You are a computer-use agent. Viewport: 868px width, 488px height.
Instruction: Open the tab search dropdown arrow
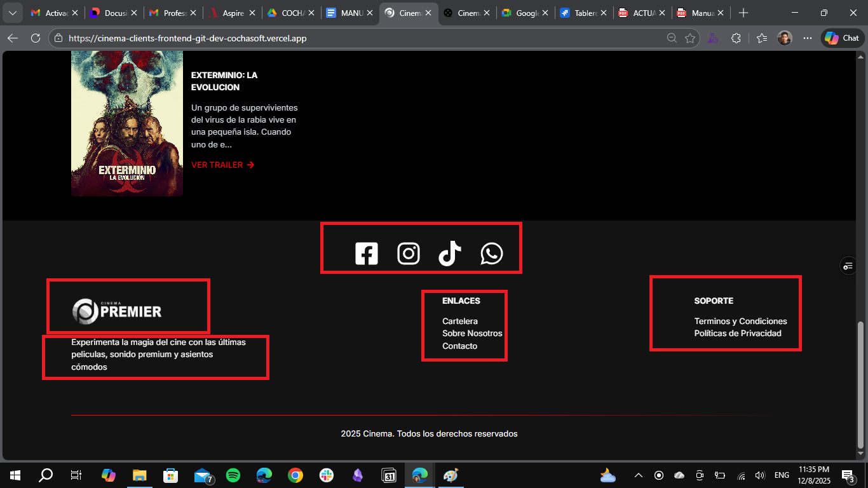pos(12,13)
